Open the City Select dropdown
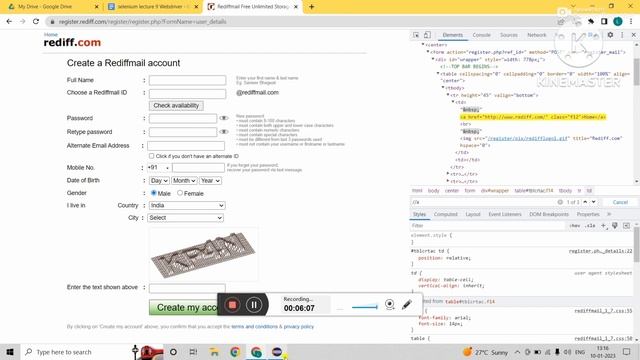This screenshot has height=360, width=640. tap(185, 218)
